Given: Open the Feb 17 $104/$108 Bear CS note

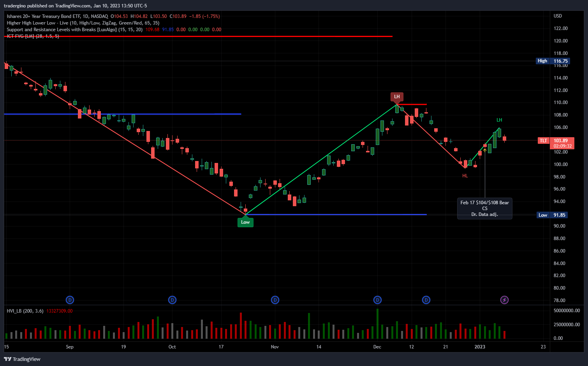Looking at the screenshot, I should (485, 209).
